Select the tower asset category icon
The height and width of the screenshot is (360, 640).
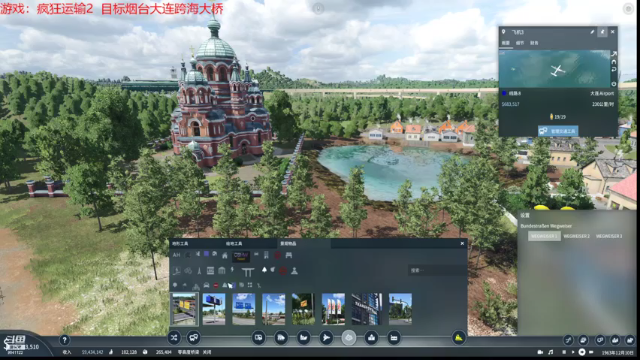click(x=199, y=271)
